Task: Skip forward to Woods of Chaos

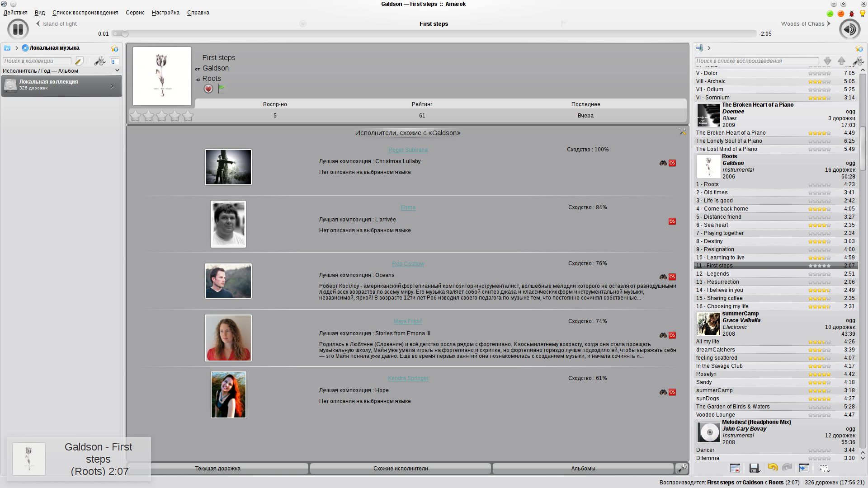Action: (806, 24)
